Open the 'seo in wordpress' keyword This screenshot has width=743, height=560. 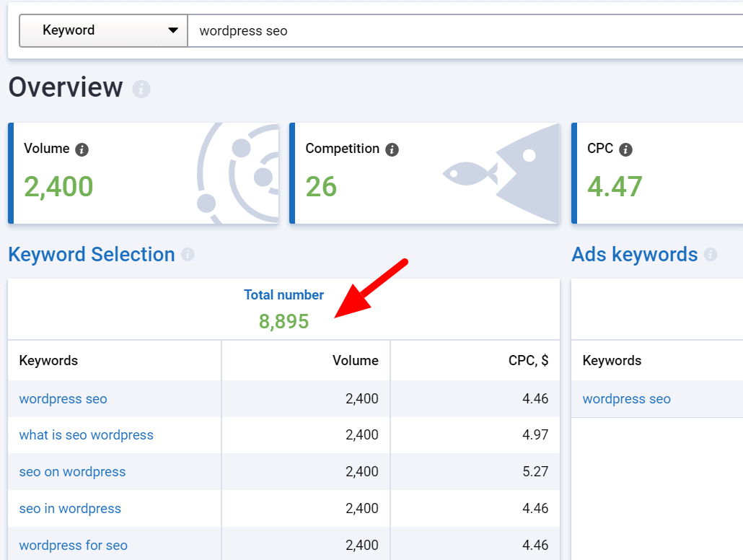coord(70,508)
